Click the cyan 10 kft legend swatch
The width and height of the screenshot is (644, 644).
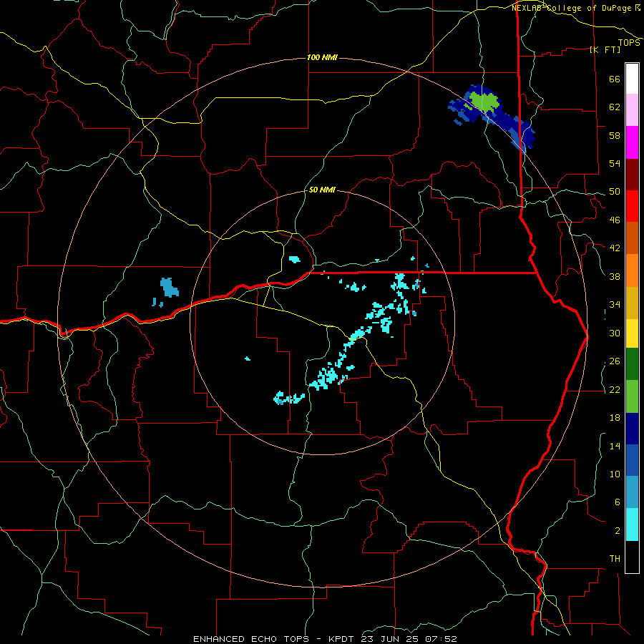pyautogui.click(x=632, y=525)
